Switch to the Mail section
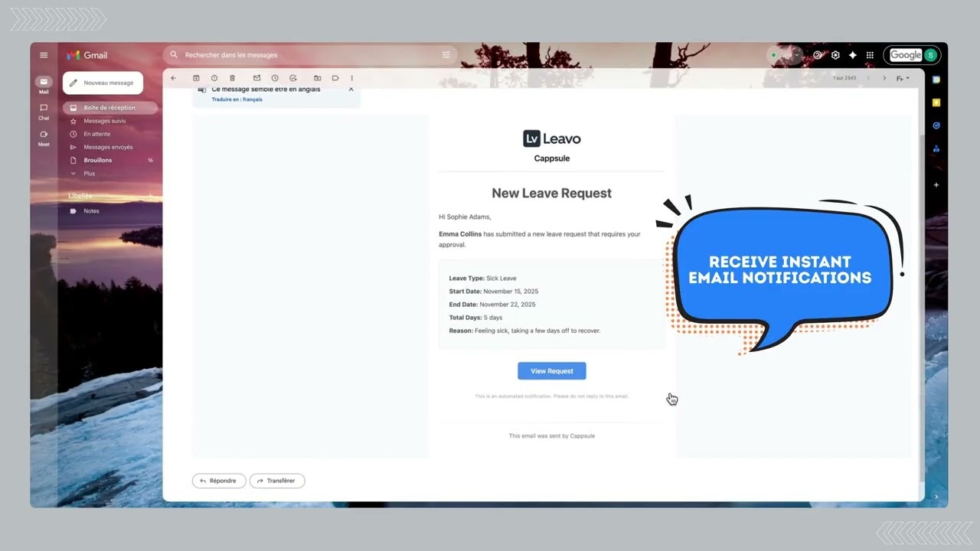 pyautogui.click(x=44, y=85)
